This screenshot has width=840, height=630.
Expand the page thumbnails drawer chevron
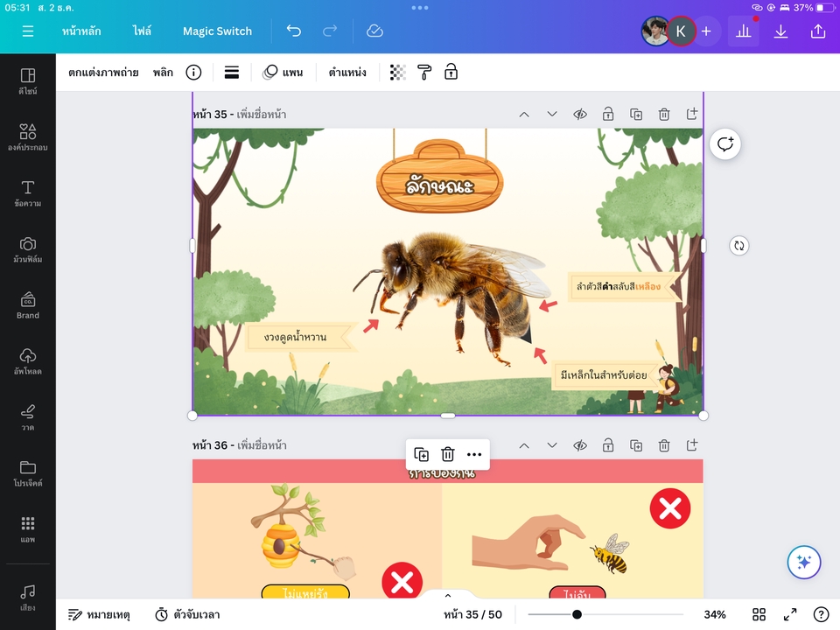[x=447, y=596]
